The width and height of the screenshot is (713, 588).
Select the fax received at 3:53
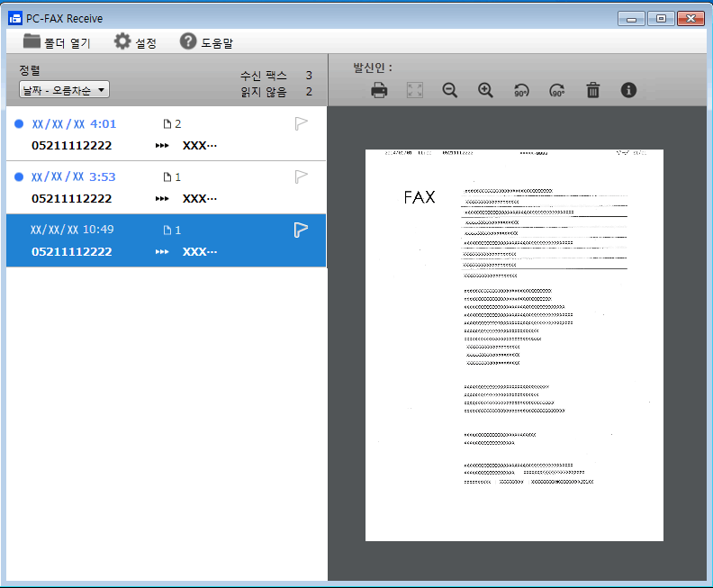pyautogui.click(x=166, y=187)
